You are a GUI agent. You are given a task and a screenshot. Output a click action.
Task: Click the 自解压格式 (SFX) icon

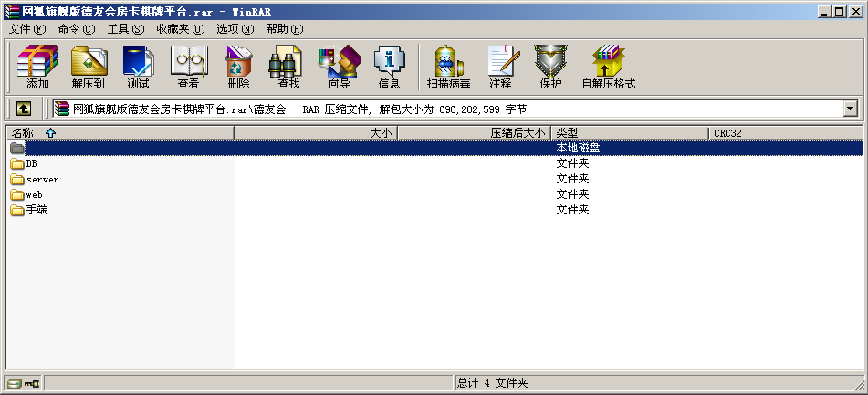[x=608, y=68]
